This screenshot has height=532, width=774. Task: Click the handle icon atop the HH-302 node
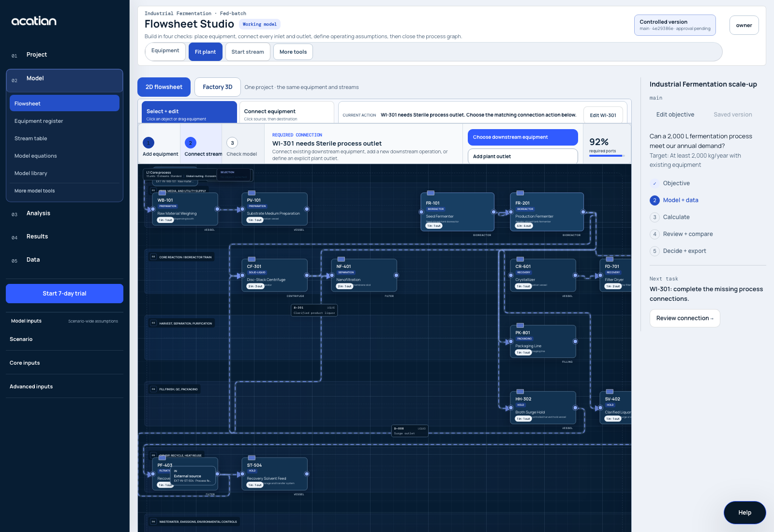coord(520,392)
